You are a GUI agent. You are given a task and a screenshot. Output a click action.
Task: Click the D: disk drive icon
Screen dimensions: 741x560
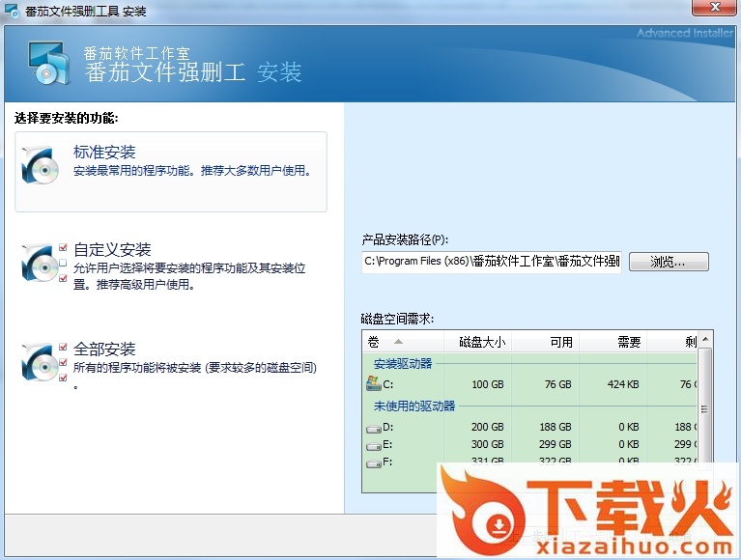(374, 429)
